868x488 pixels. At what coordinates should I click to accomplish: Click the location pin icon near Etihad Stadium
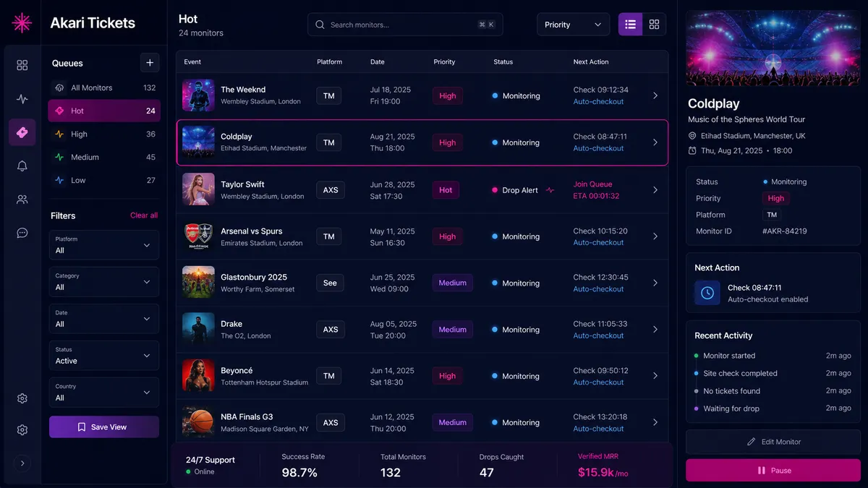[692, 136]
